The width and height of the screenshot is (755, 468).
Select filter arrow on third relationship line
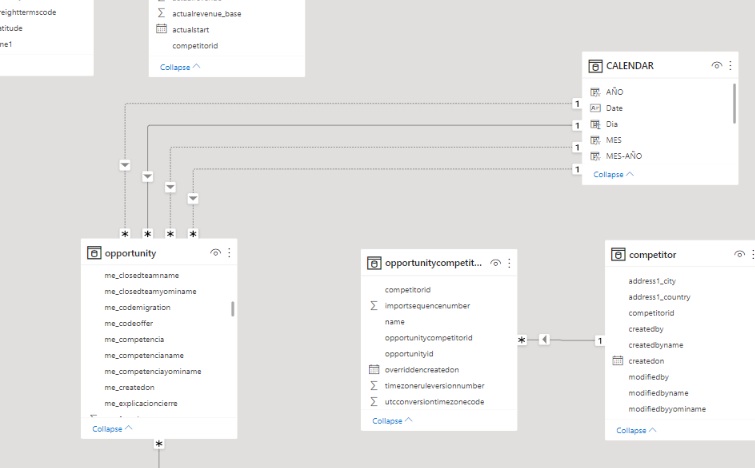[170, 187]
